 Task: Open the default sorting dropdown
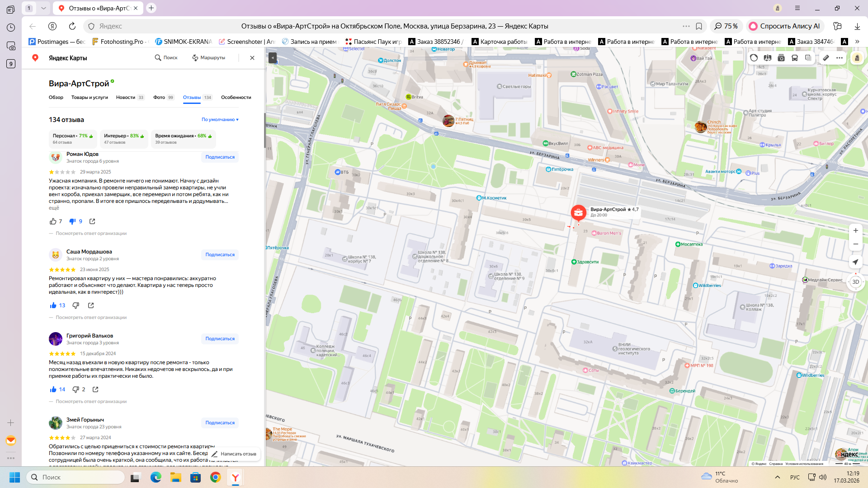pos(220,120)
